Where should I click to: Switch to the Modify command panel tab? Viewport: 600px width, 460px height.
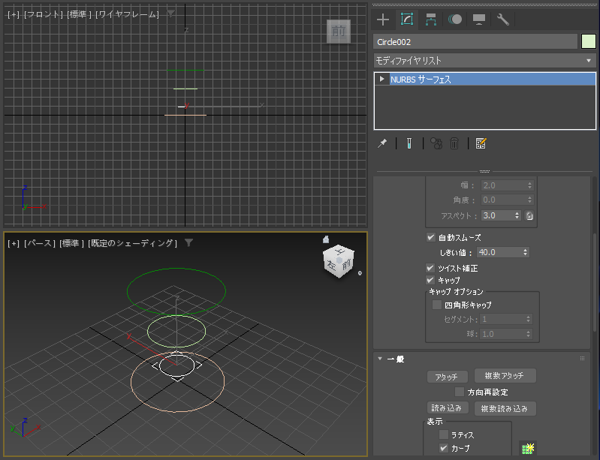(407, 20)
